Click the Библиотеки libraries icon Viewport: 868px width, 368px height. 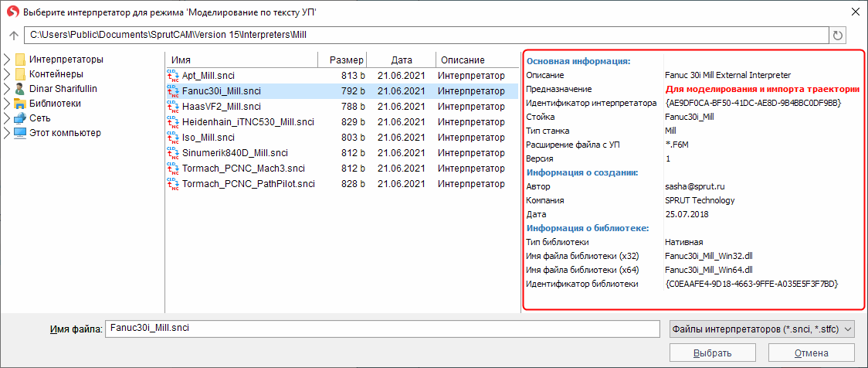20,103
